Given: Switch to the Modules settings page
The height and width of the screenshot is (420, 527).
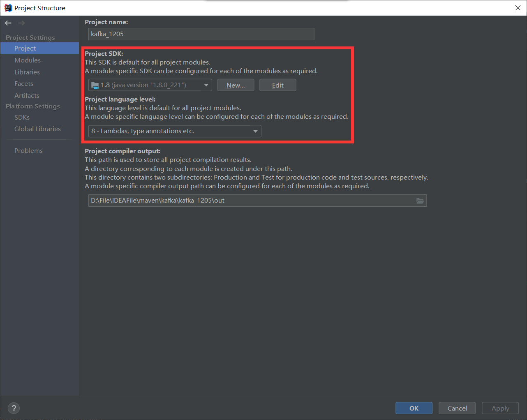Looking at the screenshot, I should (28, 60).
